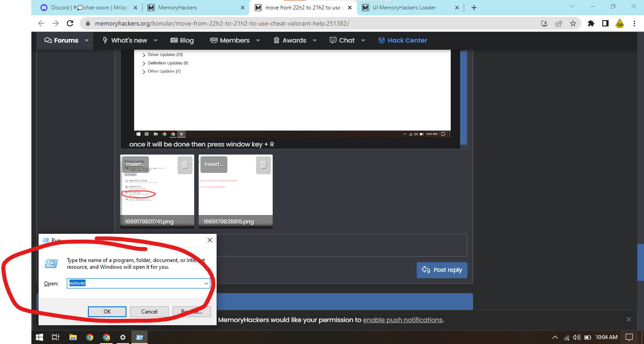644x344 pixels.
Task: Open the 1669179839815.png attachment thumbnail
Action: 236,191
